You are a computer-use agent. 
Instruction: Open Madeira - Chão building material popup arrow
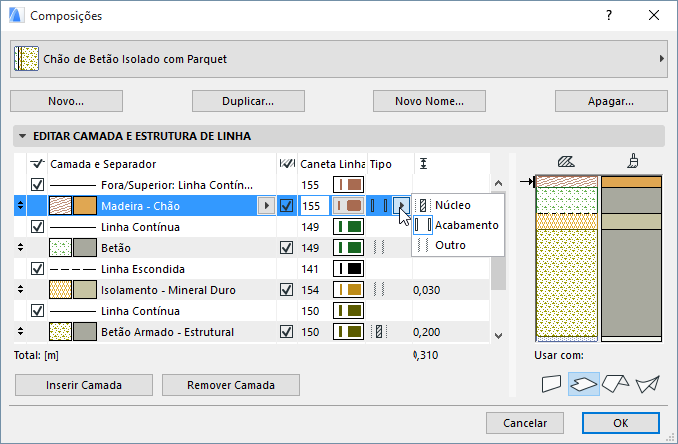[266, 206]
